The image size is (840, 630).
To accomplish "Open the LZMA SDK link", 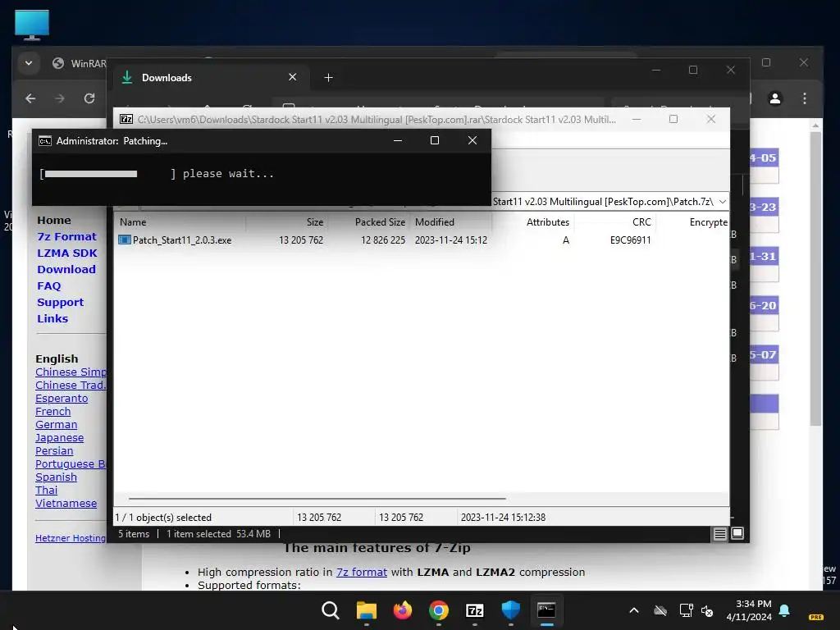I will click(x=67, y=253).
